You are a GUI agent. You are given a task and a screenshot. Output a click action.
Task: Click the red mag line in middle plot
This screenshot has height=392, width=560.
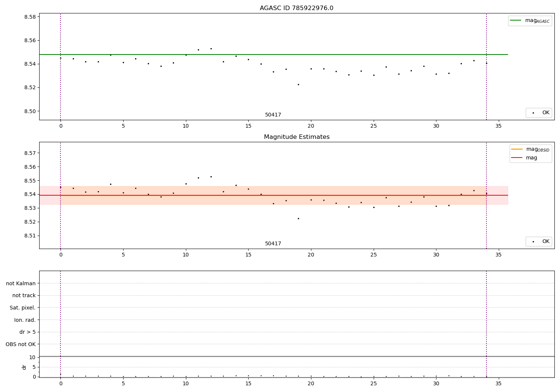coord(273,195)
